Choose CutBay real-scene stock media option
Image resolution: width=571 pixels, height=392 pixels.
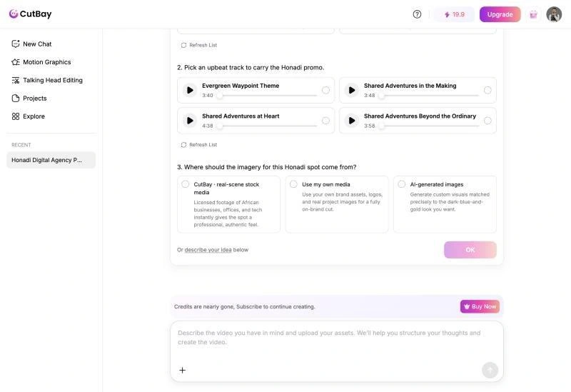coord(228,204)
